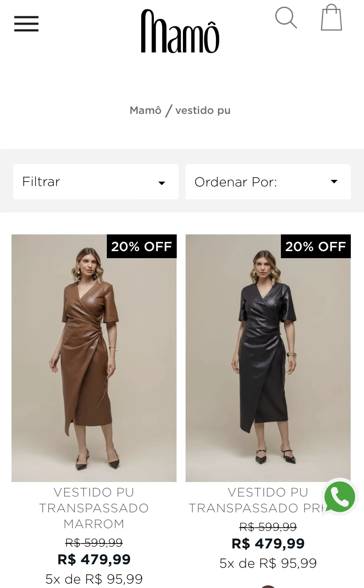Go to Mamô in the breadcrumb
The width and height of the screenshot is (364, 588).
[146, 110]
